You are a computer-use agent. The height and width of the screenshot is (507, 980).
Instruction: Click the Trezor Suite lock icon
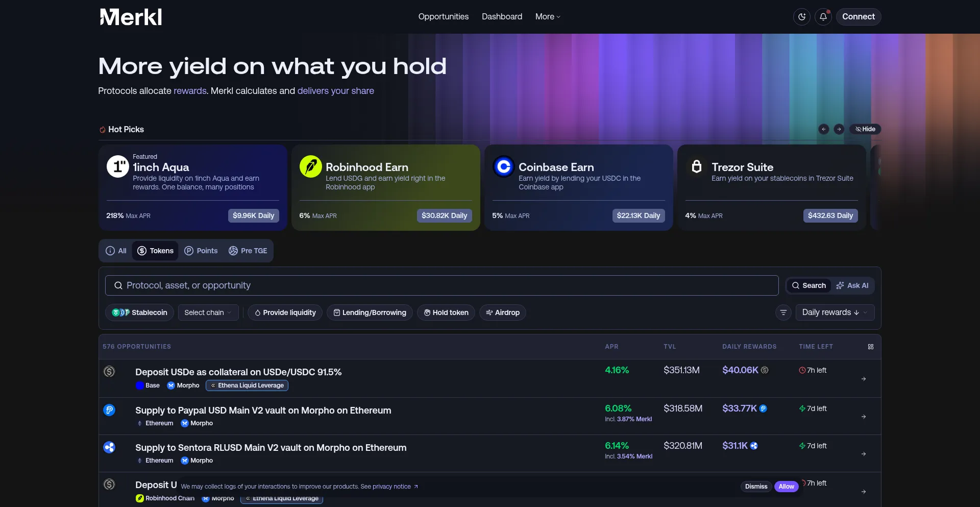(696, 166)
